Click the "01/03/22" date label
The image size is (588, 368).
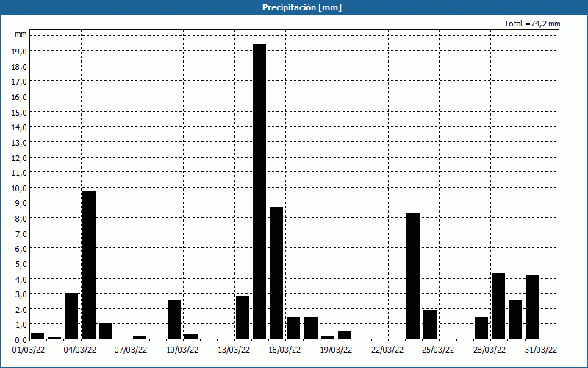click(x=29, y=350)
